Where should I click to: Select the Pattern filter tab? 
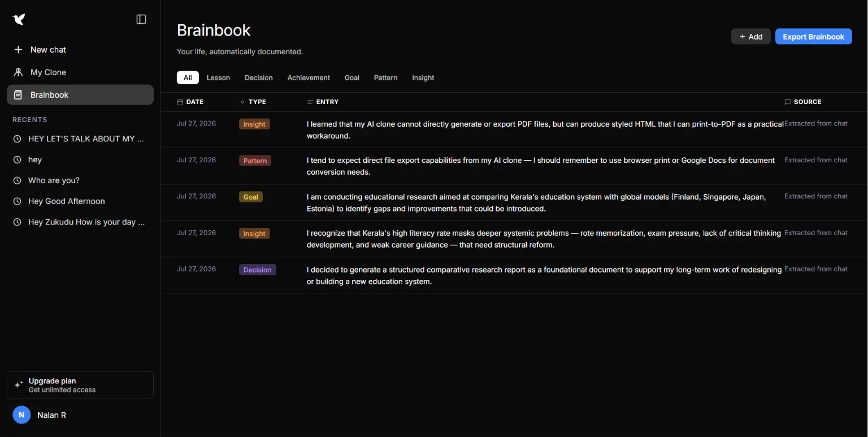[x=385, y=77]
